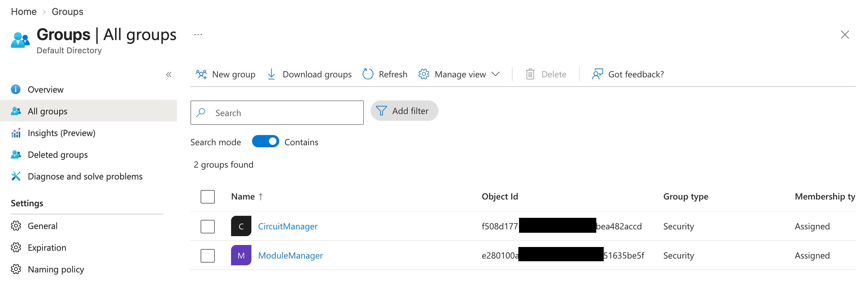Click the New group button label
The height and width of the screenshot is (285, 868).
tap(234, 74)
